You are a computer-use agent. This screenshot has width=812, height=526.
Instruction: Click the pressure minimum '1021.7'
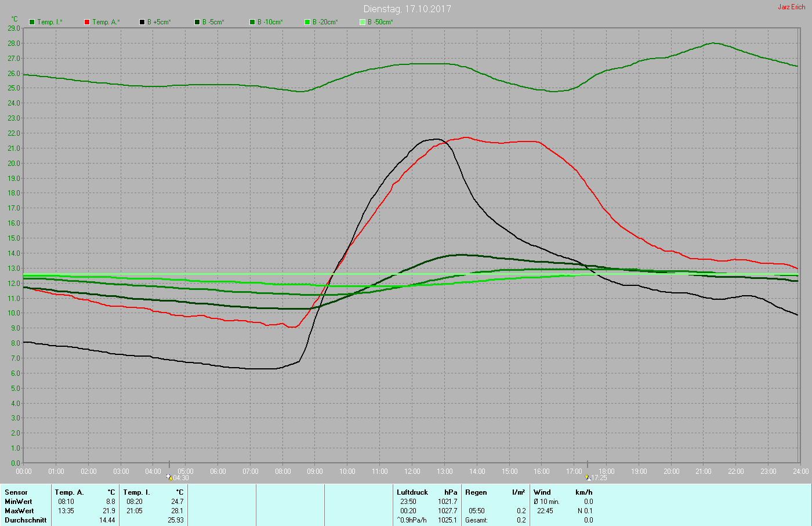click(448, 502)
